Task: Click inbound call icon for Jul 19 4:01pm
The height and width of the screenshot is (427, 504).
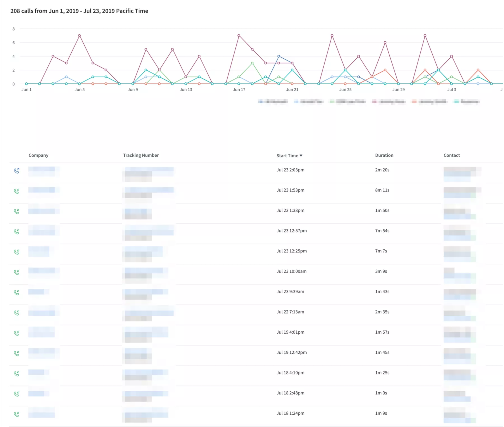Action: pyautogui.click(x=16, y=333)
